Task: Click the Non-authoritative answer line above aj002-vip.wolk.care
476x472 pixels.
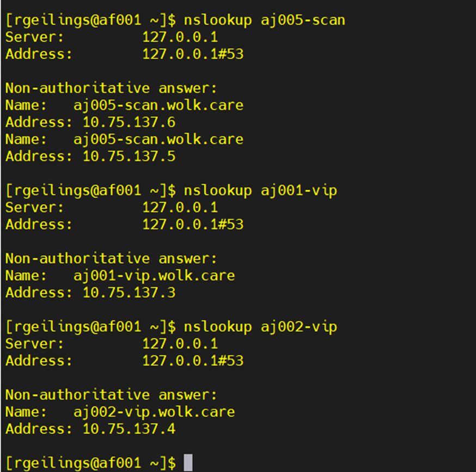Action: tap(111, 394)
